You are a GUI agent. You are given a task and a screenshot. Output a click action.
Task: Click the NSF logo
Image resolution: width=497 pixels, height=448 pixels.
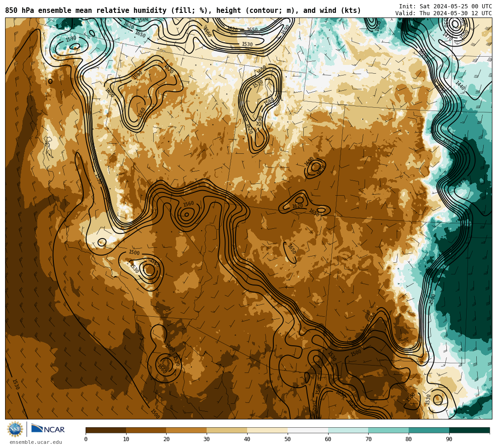15,430
